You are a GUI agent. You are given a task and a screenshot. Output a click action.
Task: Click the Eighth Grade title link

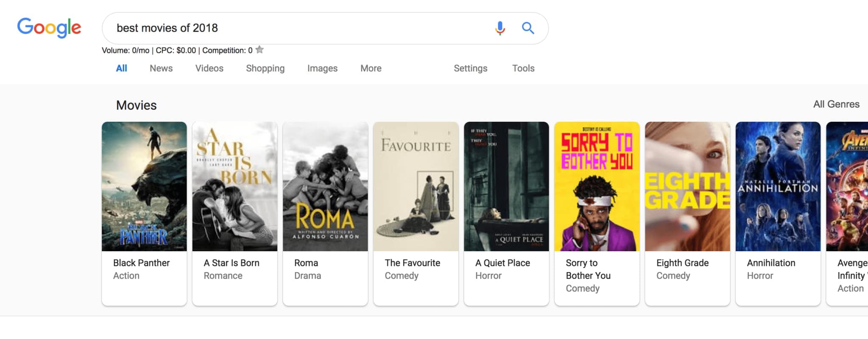point(683,263)
